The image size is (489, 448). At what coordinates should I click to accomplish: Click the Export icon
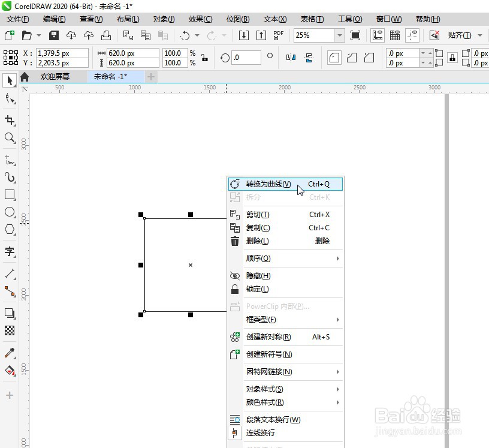(261, 35)
